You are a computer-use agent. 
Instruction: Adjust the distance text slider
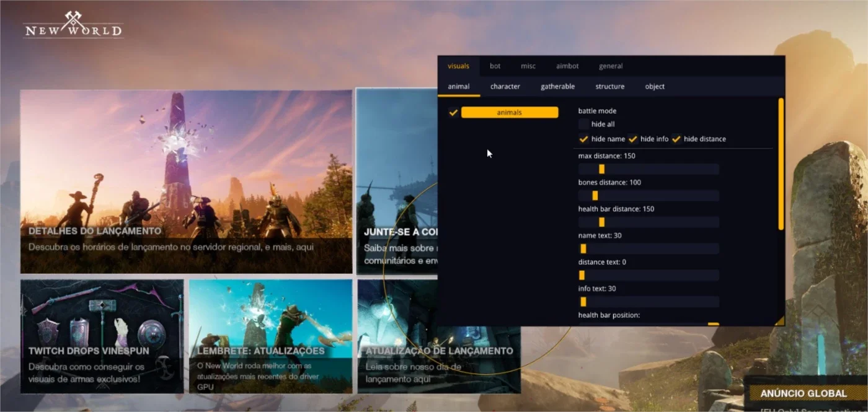click(x=649, y=275)
